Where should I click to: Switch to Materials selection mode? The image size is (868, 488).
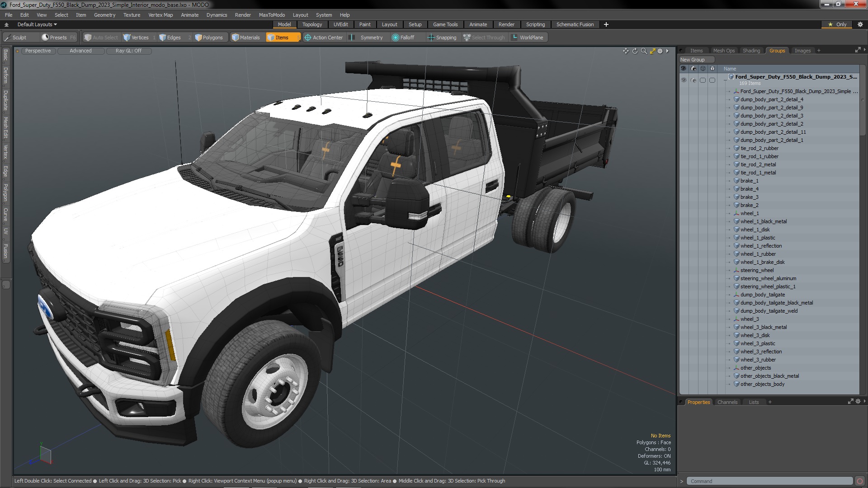click(245, 38)
